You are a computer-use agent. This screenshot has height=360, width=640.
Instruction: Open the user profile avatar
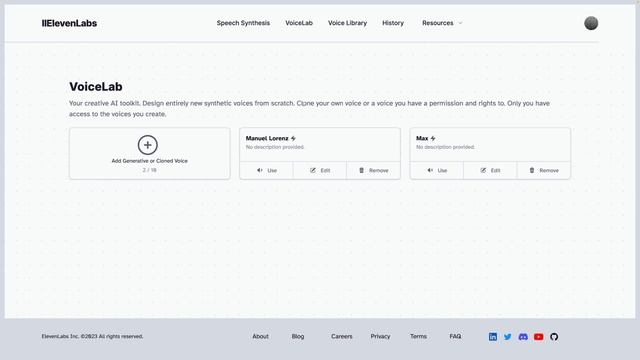click(591, 23)
